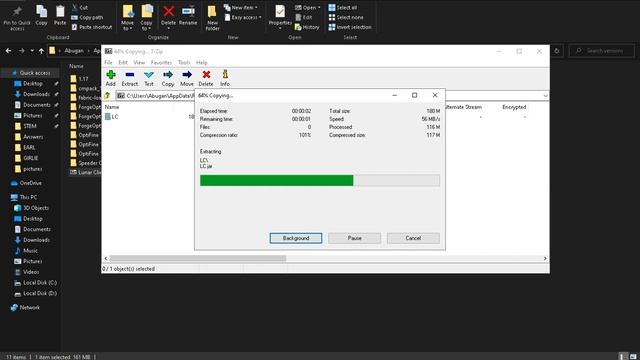Click Pin to Quick access in Explorer ribbon
The height and width of the screenshot is (360, 640).
[17, 18]
